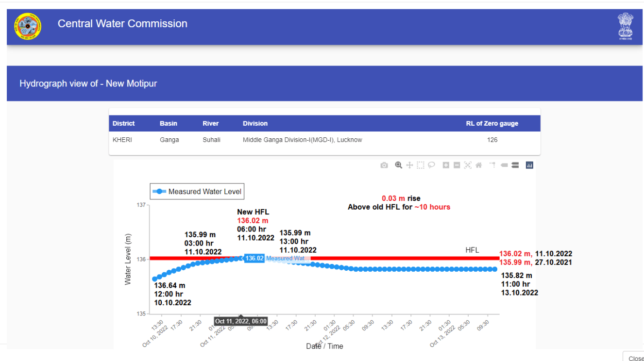
Task: Open the Plotly chart options icon
Action: [529, 165]
